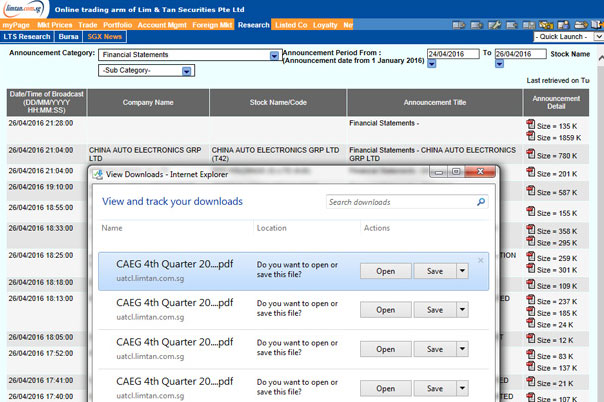
Task: Expand Save options for first highlighted download
Action: pyautogui.click(x=462, y=271)
